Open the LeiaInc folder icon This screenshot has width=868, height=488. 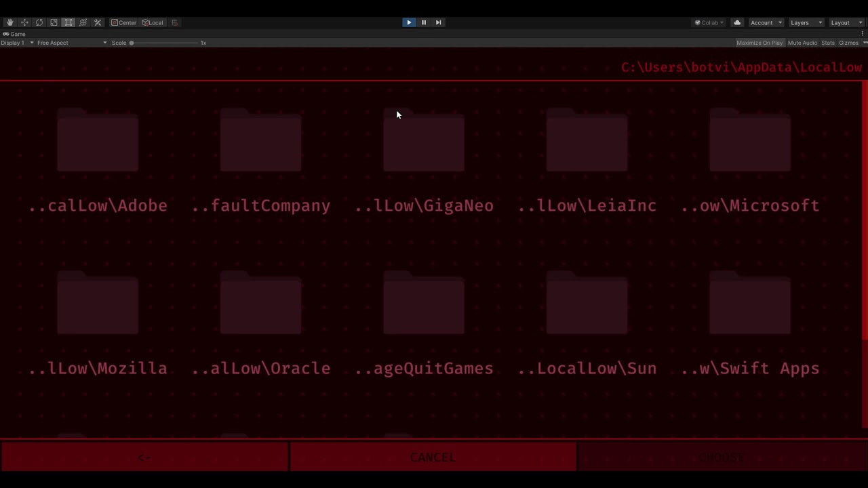587,140
